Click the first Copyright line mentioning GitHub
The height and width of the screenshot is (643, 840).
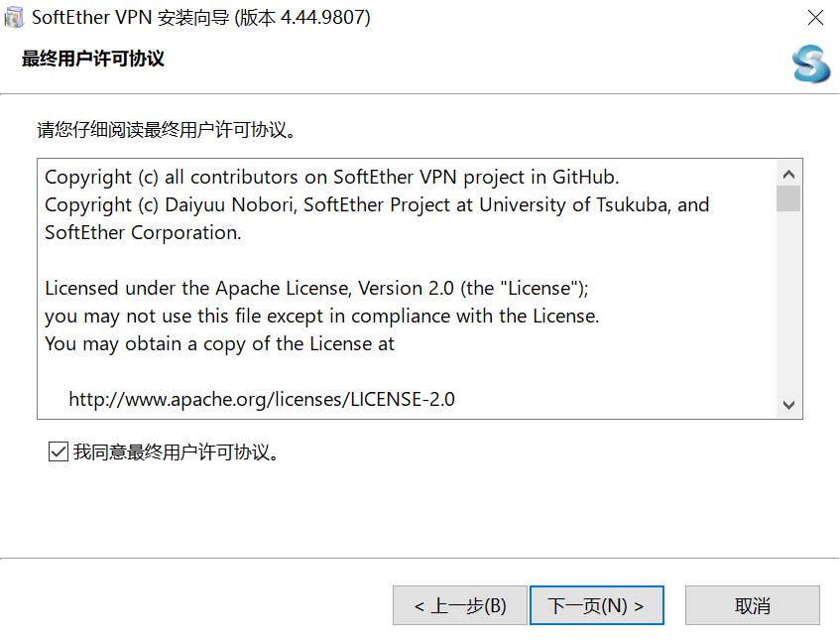(x=331, y=178)
